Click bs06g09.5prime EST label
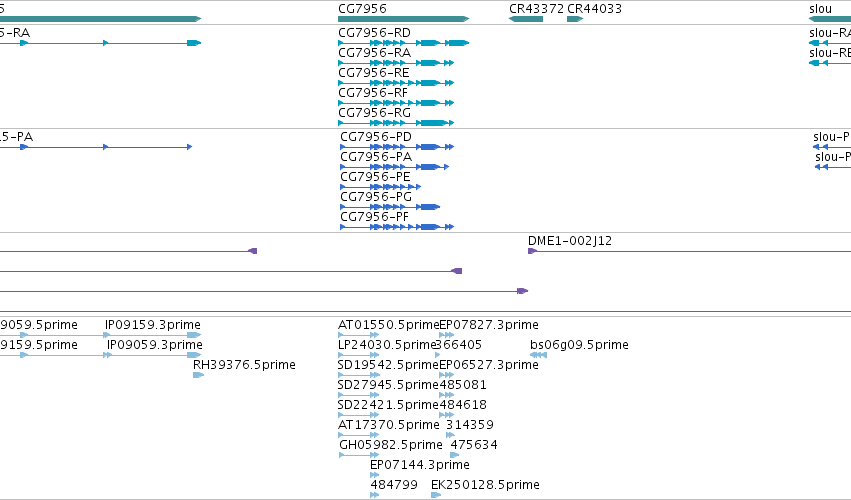 [579, 345]
